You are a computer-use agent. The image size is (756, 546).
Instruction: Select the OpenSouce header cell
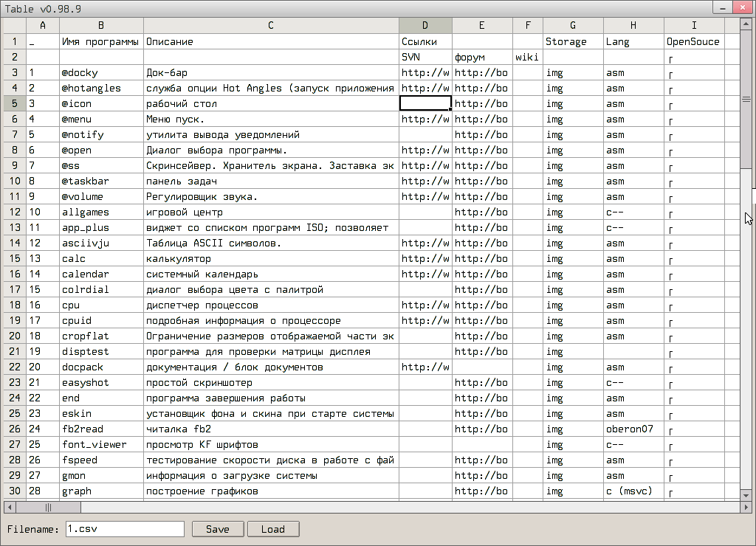pos(694,42)
